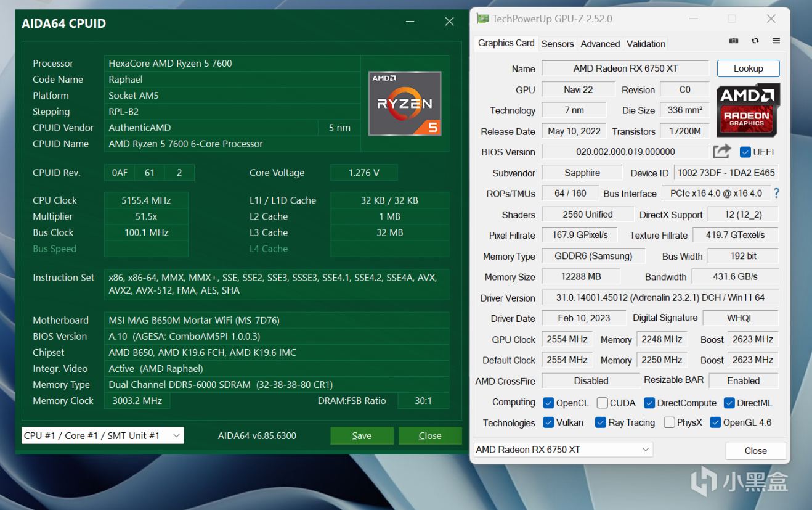Image resolution: width=812 pixels, height=510 pixels.
Task: Select the Platform value Socket AM5
Action: point(232,96)
